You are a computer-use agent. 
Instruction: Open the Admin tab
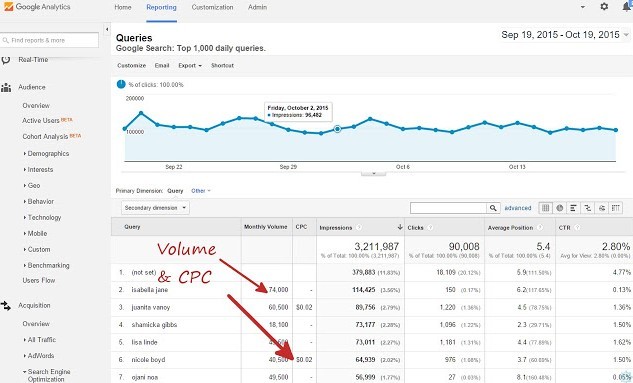[x=257, y=7]
